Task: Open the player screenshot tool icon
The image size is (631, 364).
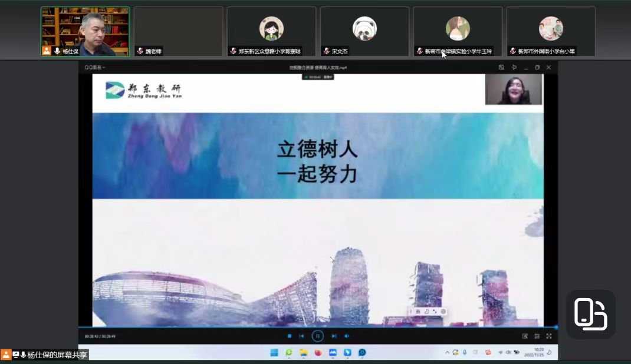Action: click(525, 336)
